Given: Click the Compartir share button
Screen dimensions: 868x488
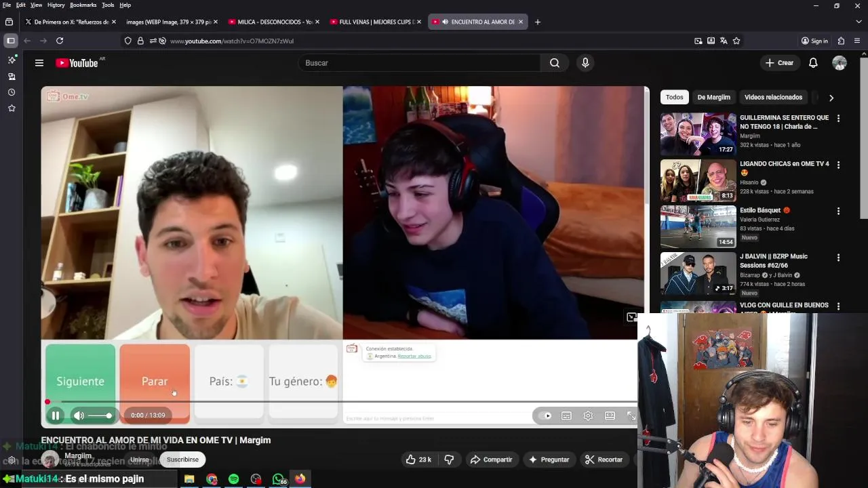Looking at the screenshot, I should coord(492,460).
